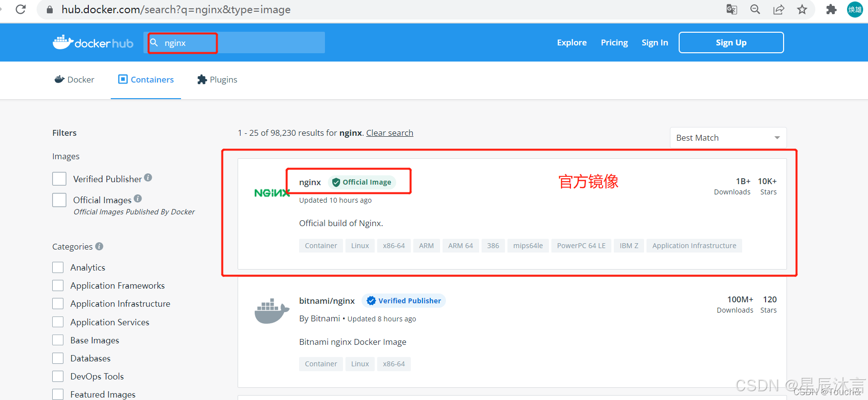The width and height of the screenshot is (868, 400).
Task: Open the Best Match sort dropdown
Action: [728, 138]
